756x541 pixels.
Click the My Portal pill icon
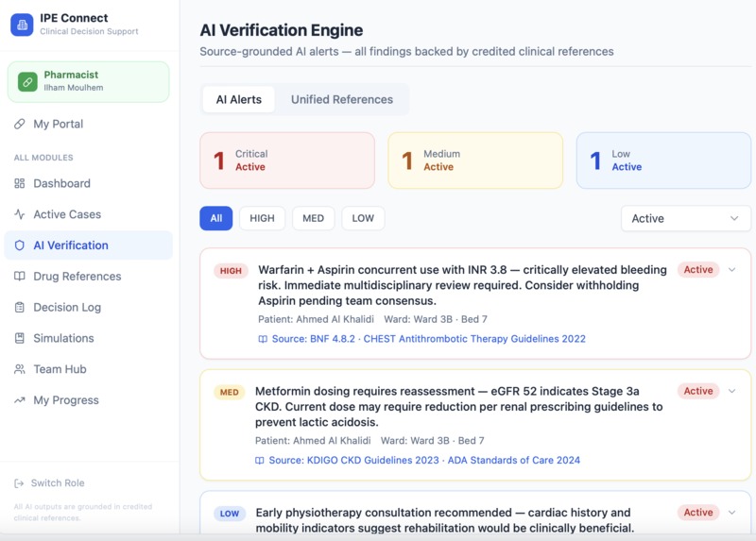click(19, 124)
